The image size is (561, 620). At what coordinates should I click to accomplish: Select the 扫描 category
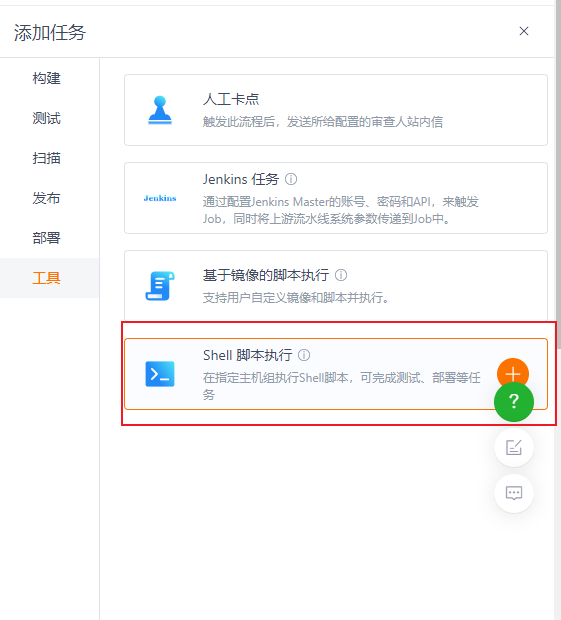pos(47,158)
